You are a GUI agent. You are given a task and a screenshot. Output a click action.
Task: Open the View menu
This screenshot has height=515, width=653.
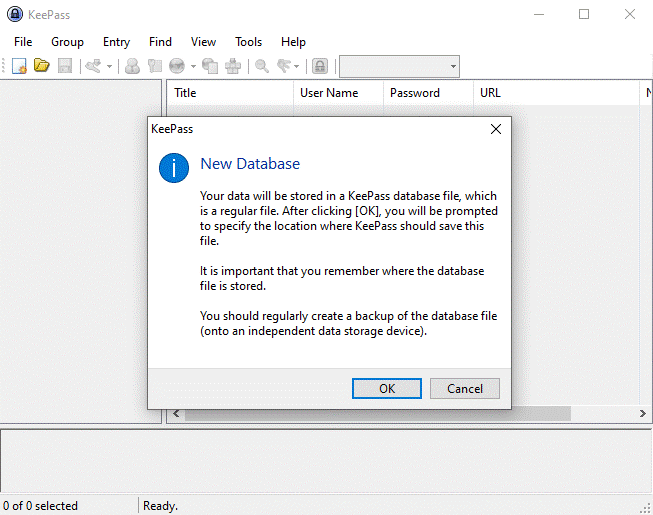pyautogui.click(x=203, y=42)
